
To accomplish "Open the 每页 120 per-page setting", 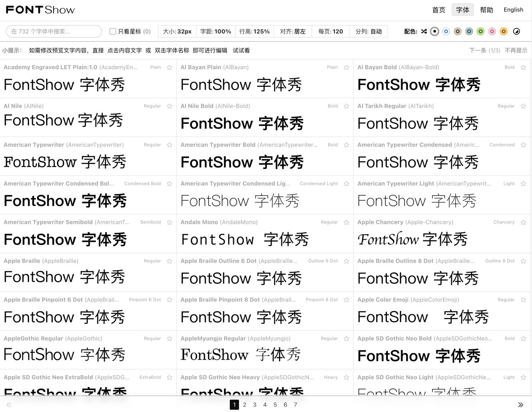I will coord(331,32).
